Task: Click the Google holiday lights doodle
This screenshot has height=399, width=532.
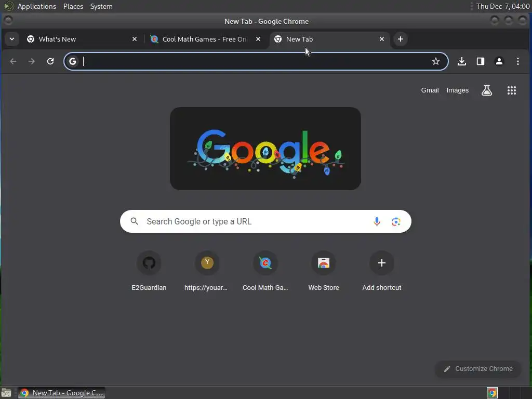Action: click(265, 149)
